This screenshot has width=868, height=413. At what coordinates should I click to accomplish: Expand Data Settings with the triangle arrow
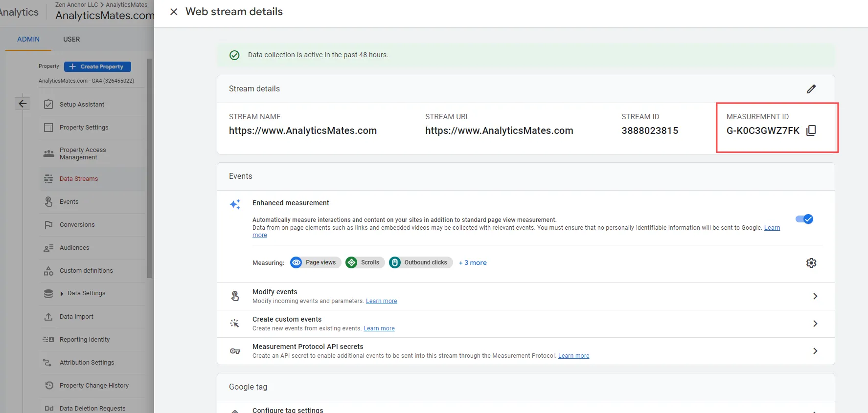[x=62, y=294]
